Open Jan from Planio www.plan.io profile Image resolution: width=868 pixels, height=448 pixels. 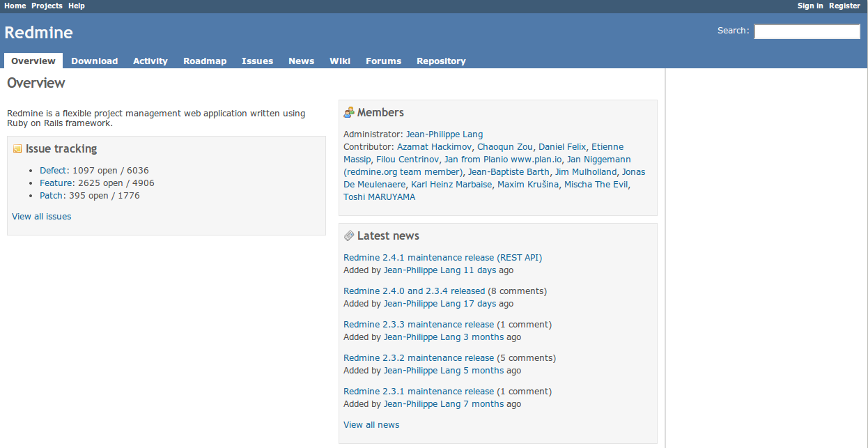(503, 160)
